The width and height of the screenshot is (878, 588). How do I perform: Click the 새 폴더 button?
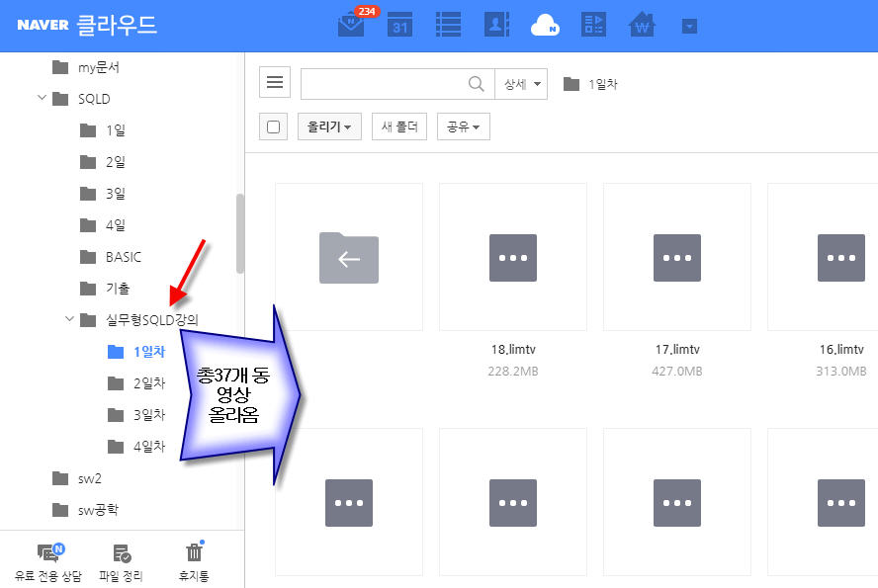coord(399,126)
